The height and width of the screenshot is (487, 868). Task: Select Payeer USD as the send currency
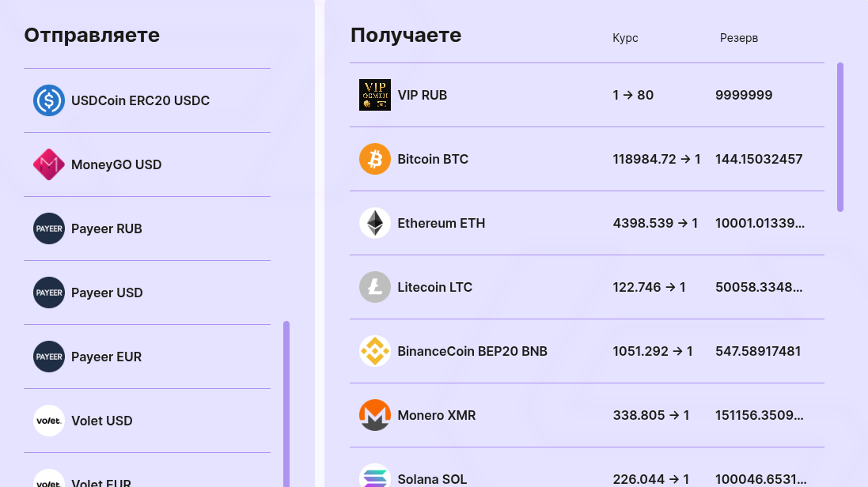coord(107,293)
